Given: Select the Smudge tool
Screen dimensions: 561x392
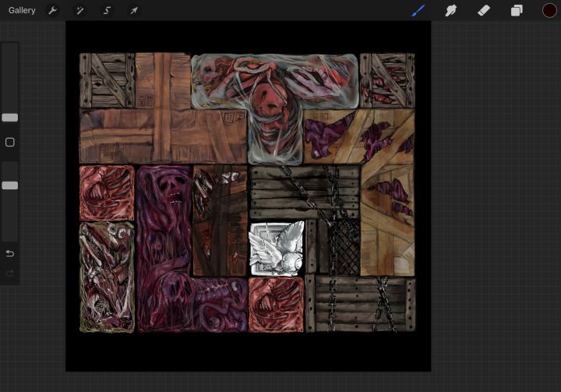Looking at the screenshot, I should [x=450, y=10].
